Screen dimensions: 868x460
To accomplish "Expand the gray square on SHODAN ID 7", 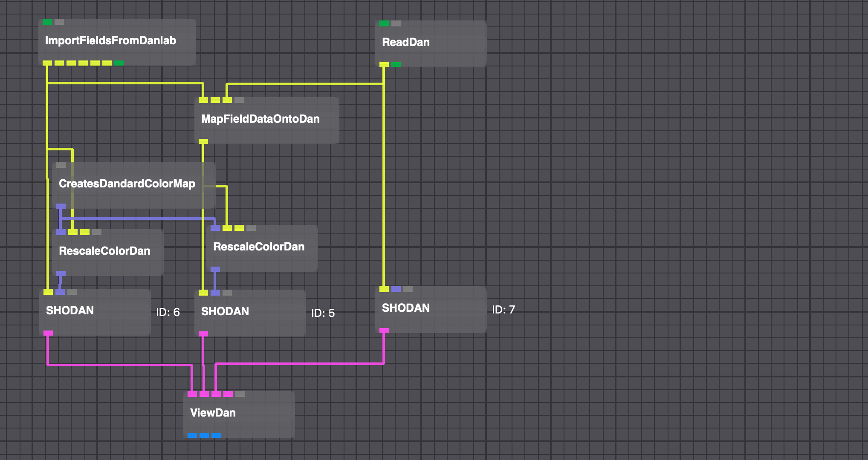I will [x=407, y=289].
